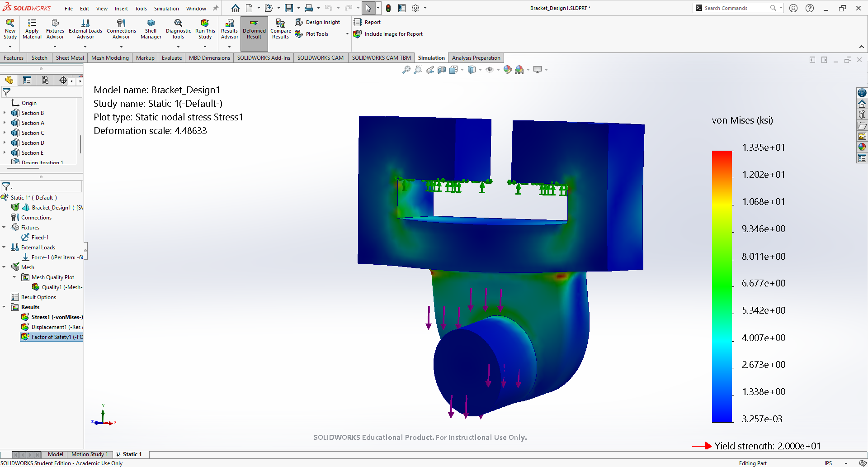This screenshot has height=467, width=868.
Task: Toggle Hide/Show Items eye icon
Action: 490,70
